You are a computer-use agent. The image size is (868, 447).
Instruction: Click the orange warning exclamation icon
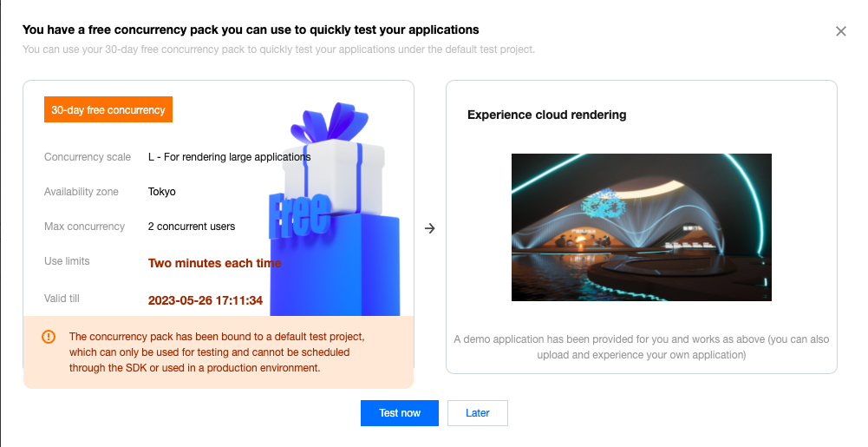pyautogui.click(x=49, y=337)
